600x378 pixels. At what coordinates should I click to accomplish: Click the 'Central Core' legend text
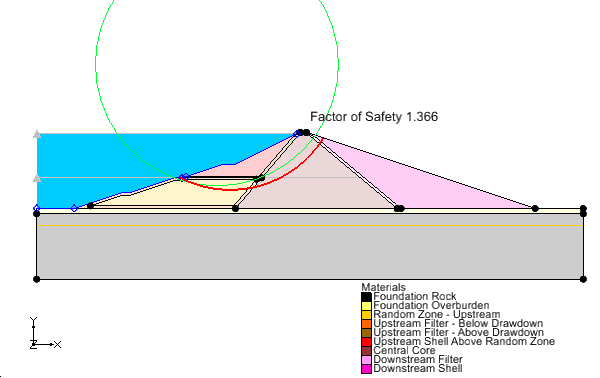(x=404, y=350)
